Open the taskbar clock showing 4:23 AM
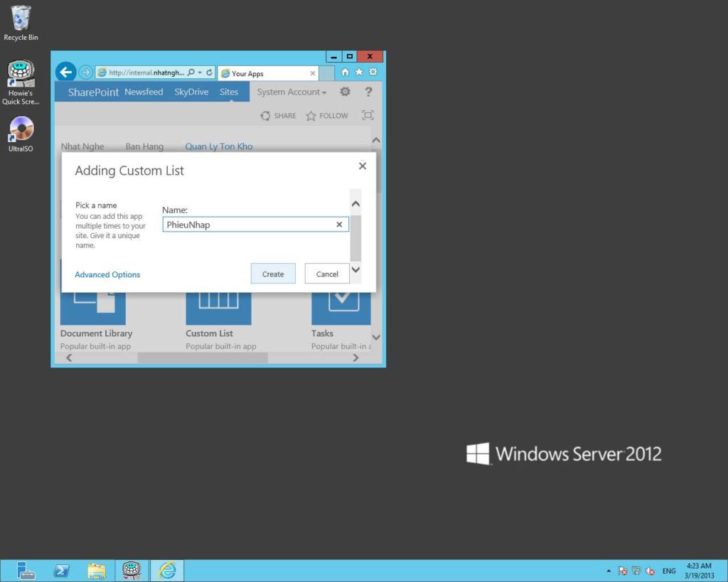Screen dimensions: 728x582 click(699, 571)
